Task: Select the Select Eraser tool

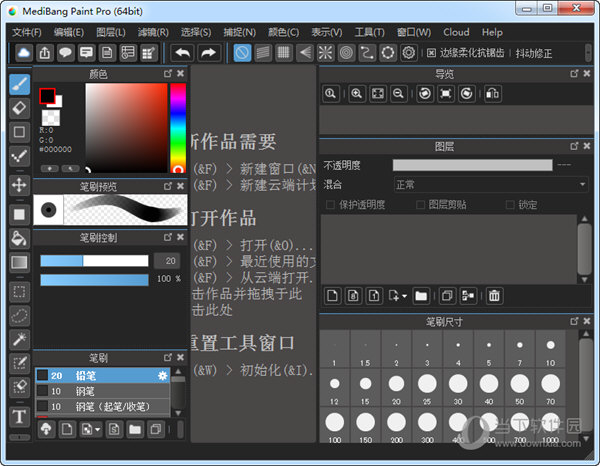Action: (x=20, y=387)
